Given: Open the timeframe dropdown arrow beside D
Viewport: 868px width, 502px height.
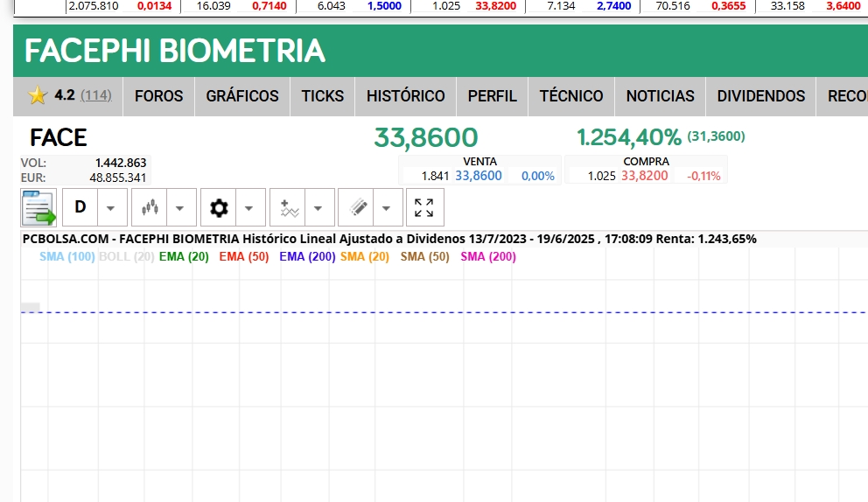Looking at the screenshot, I should click(x=111, y=208).
